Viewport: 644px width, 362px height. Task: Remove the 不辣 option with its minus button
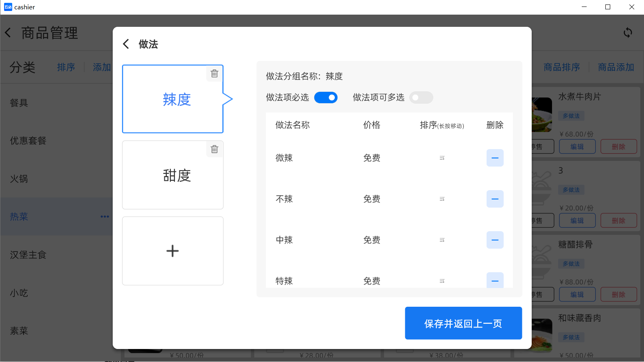pyautogui.click(x=495, y=199)
